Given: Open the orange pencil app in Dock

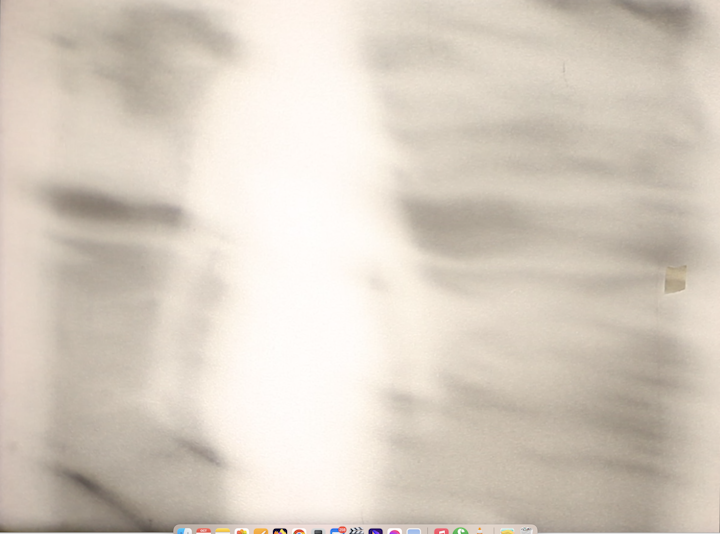Looking at the screenshot, I should (260, 531).
